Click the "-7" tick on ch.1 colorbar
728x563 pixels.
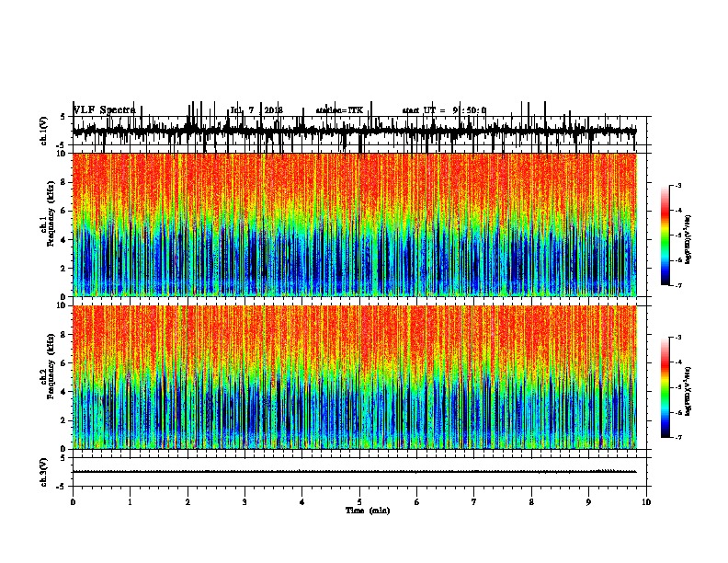click(x=678, y=285)
